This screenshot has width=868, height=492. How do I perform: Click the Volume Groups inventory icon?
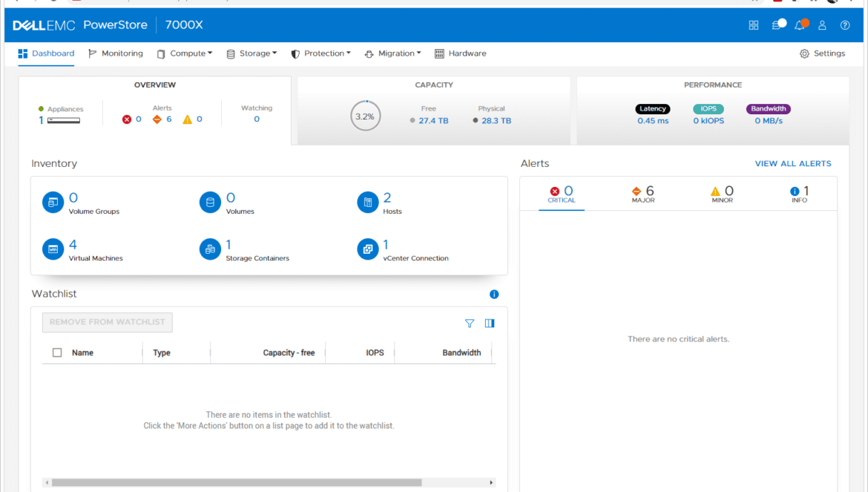coord(53,203)
